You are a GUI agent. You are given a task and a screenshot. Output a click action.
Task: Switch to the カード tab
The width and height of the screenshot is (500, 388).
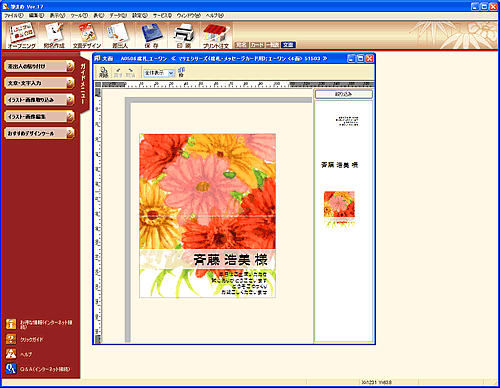point(257,45)
